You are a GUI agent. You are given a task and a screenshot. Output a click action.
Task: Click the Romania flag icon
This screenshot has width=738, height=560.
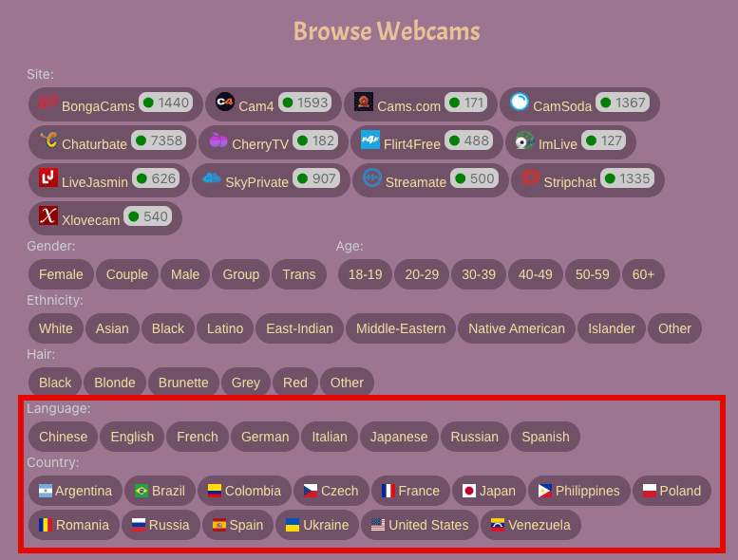pos(46,525)
